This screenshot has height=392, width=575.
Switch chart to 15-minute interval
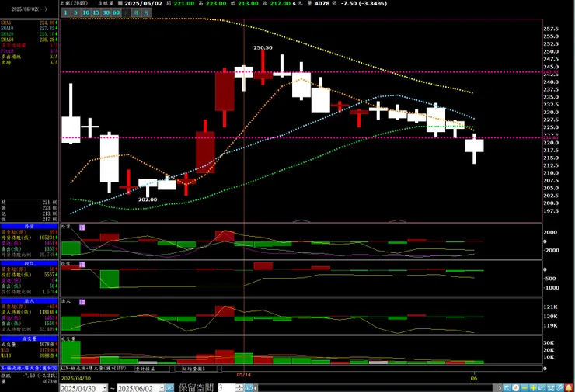tap(96, 12)
